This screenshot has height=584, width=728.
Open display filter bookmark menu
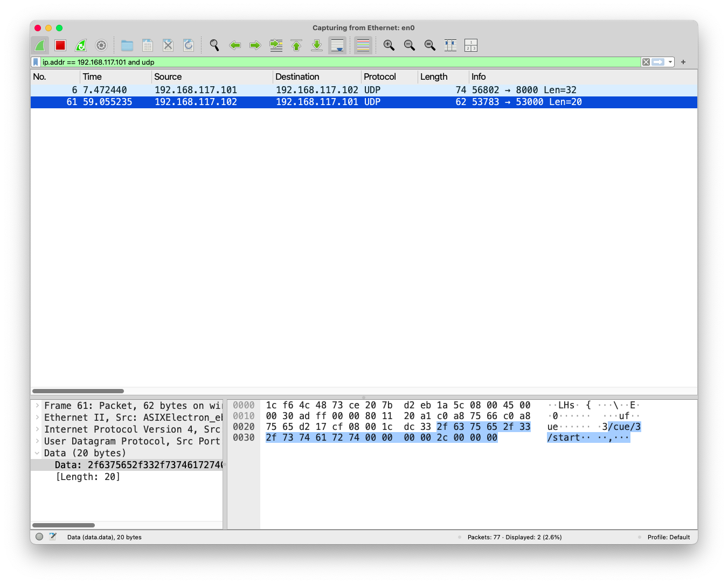[36, 62]
